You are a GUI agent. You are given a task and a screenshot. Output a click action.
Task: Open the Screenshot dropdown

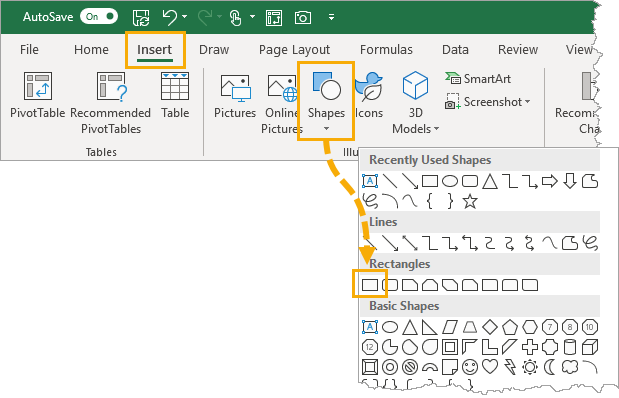click(x=488, y=102)
